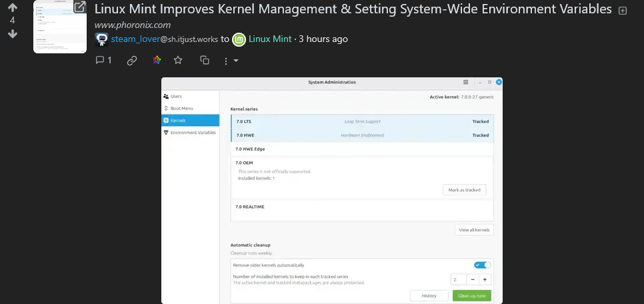
Task: Upvote the Linux Mint post
Action: [x=13, y=7]
